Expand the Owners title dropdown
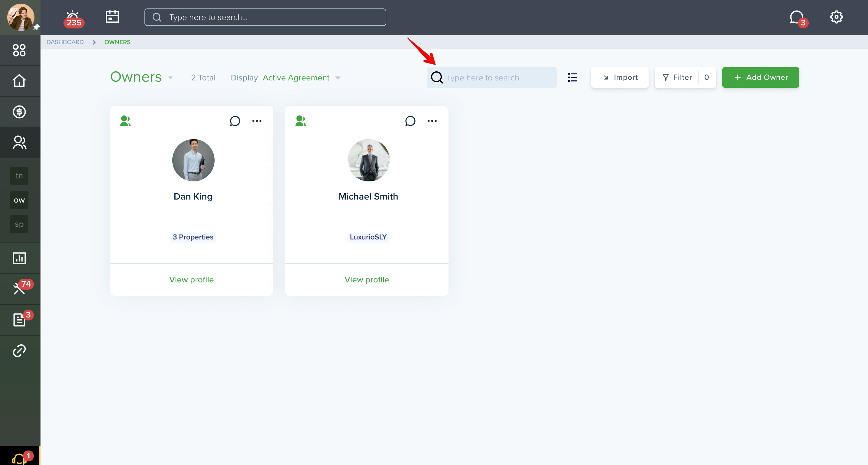This screenshot has width=868, height=465. click(x=170, y=78)
